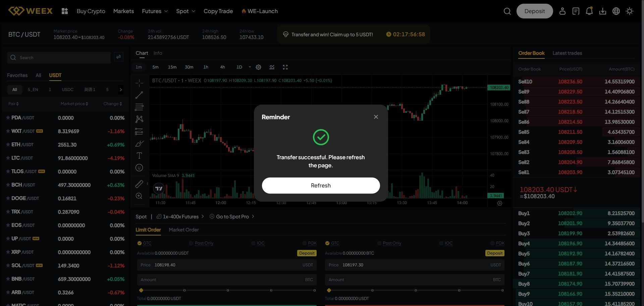The width and height of the screenshot is (644, 306).
Task: Select the text drawing tool
Action: pos(139,156)
